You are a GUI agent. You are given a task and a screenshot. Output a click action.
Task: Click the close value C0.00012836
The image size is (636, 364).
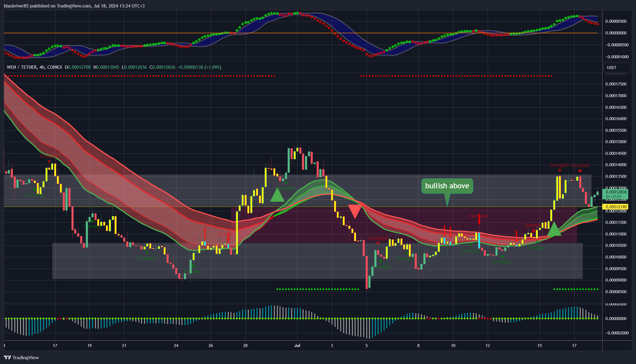pos(162,67)
